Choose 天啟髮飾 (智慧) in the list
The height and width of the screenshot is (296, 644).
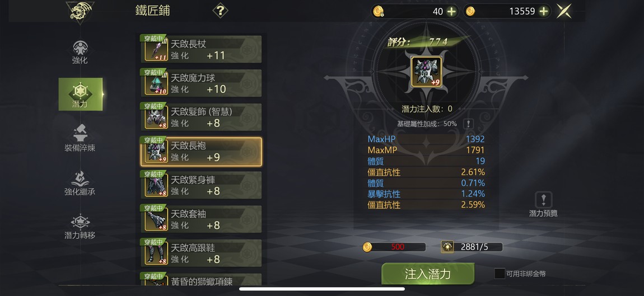pyautogui.click(x=201, y=118)
